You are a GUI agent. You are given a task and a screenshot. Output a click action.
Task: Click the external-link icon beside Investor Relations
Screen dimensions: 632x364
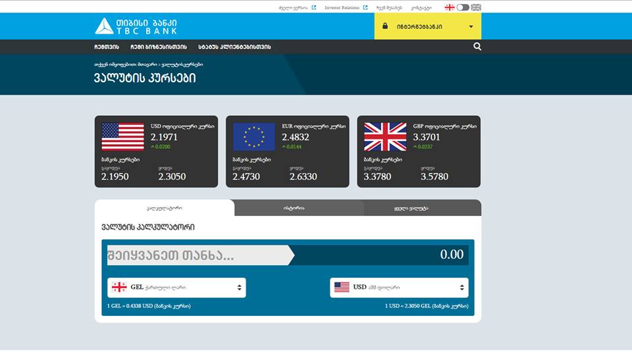365,7
